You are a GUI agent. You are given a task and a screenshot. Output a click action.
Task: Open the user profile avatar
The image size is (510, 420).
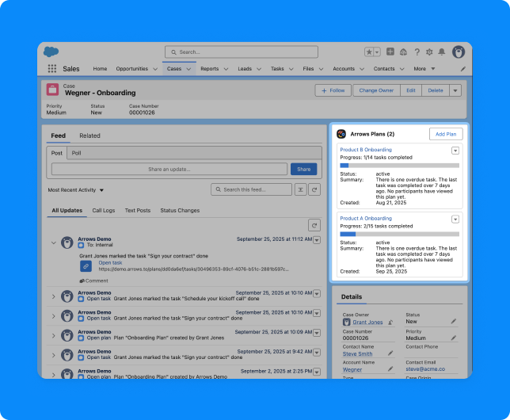pos(459,52)
